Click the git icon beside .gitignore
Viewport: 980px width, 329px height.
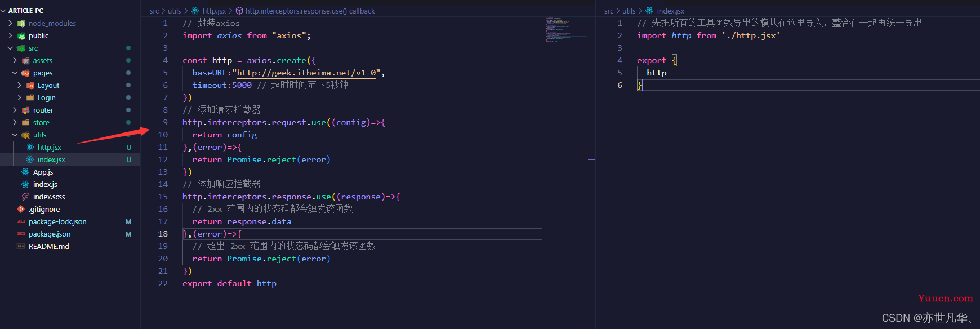(x=21, y=209)
